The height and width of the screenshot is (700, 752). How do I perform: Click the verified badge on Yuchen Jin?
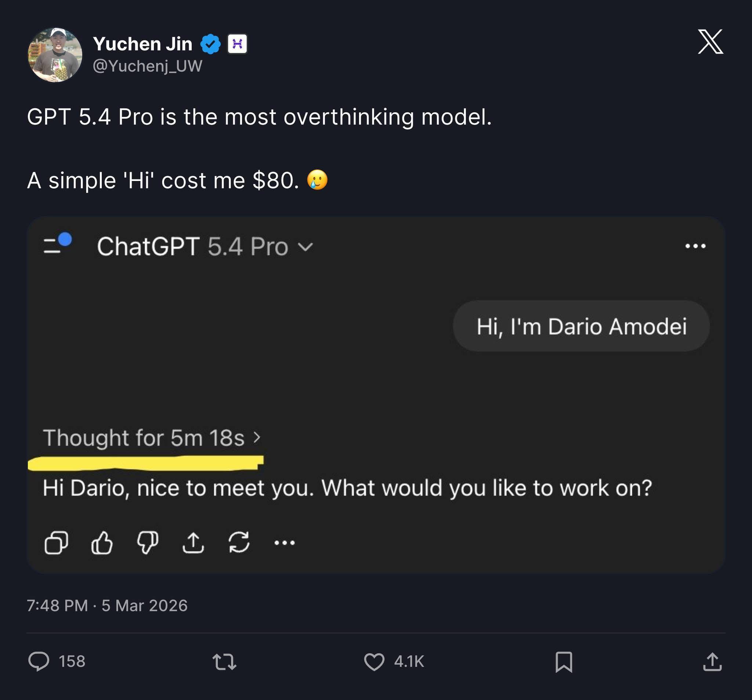pyautogui.click(x=210, y=43)
